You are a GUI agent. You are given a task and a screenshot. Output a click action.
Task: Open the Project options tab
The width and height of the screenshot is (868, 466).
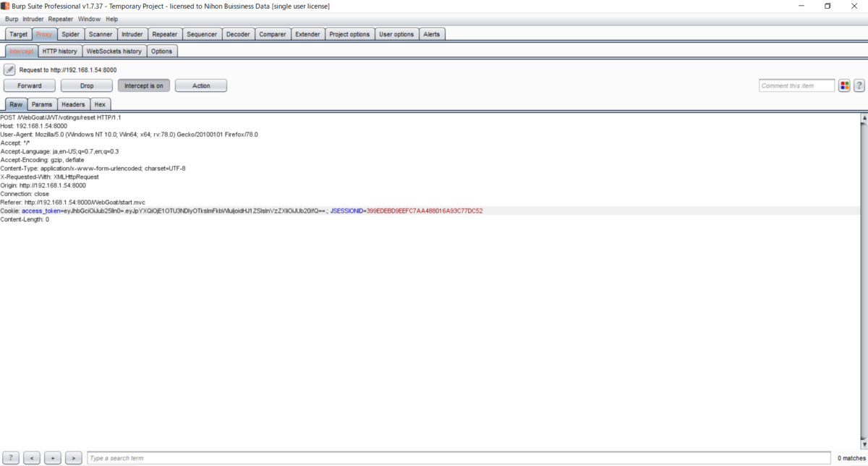(350, 34)
